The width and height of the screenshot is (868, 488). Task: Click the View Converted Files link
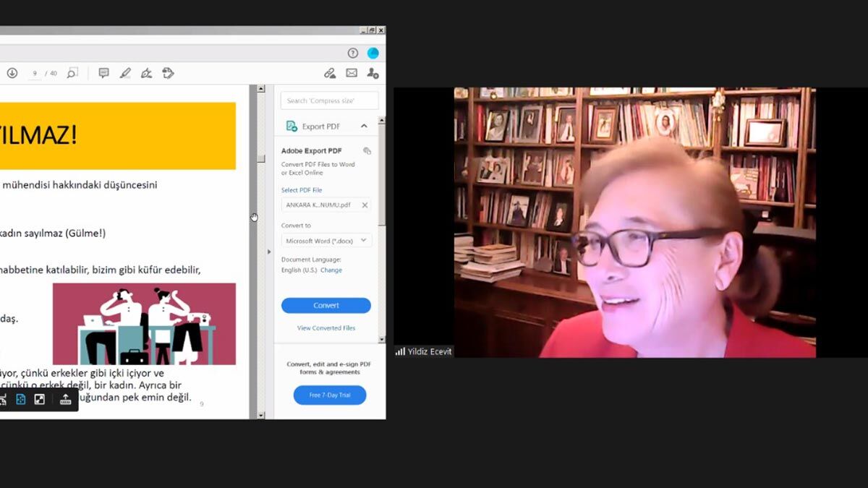(x=326, y=328)
